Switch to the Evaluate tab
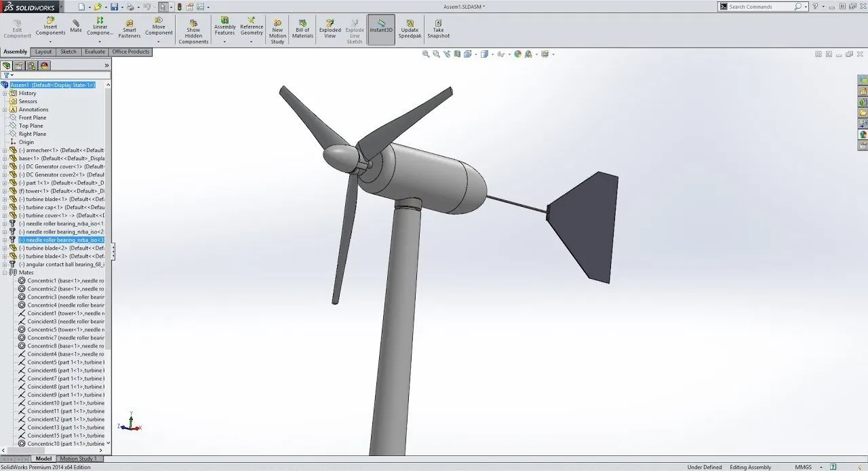The height and width of the screenshot is (471, 868). 95,52
